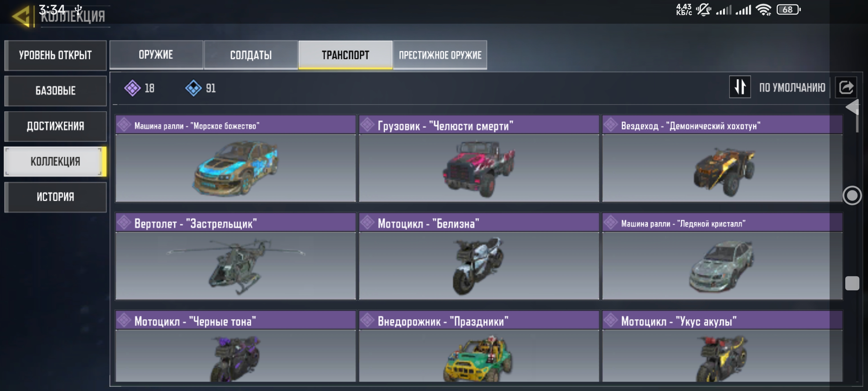Tap the white square floating button
This screenshot has height=391, width=868.
[852, 283]
